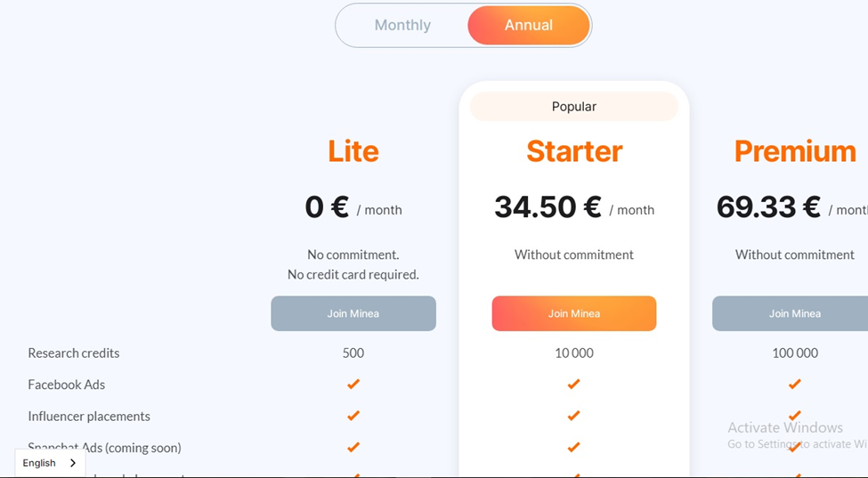Click Starter plan Snapchat Ads checkmark
The width and height of the screenshot is (868, 478).
574,447
